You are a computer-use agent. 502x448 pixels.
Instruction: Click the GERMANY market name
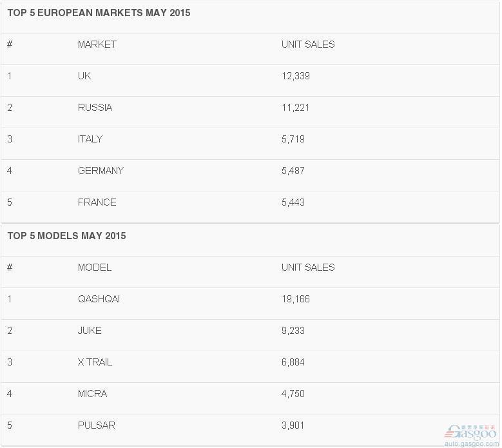101,170
